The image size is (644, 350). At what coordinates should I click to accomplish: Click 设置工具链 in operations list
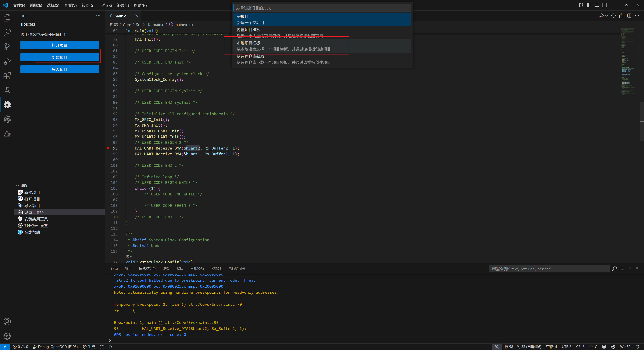click(60, 212)
